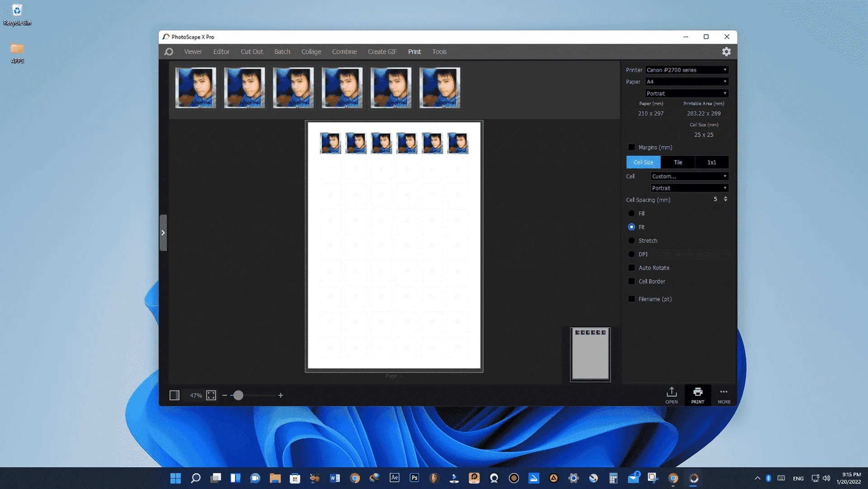
Task: Open File Explorer from taskbar
Action: pyautogui.click(x=275, y=478)
